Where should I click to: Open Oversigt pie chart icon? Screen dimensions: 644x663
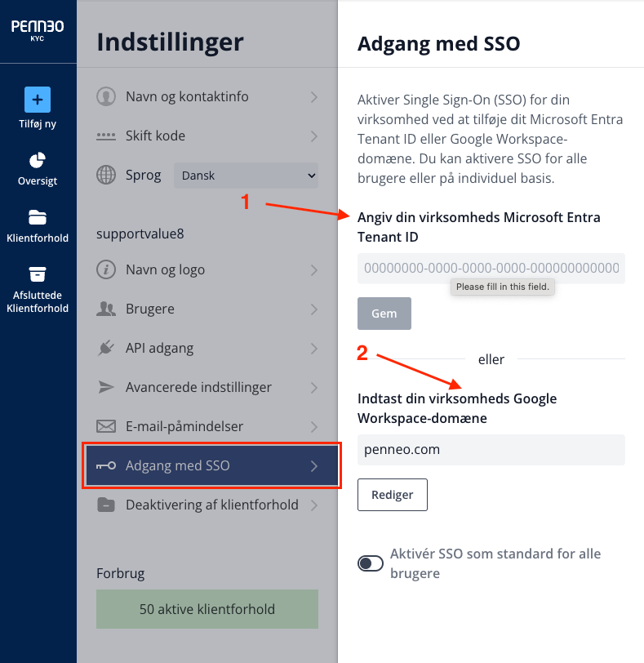[38, 161]
